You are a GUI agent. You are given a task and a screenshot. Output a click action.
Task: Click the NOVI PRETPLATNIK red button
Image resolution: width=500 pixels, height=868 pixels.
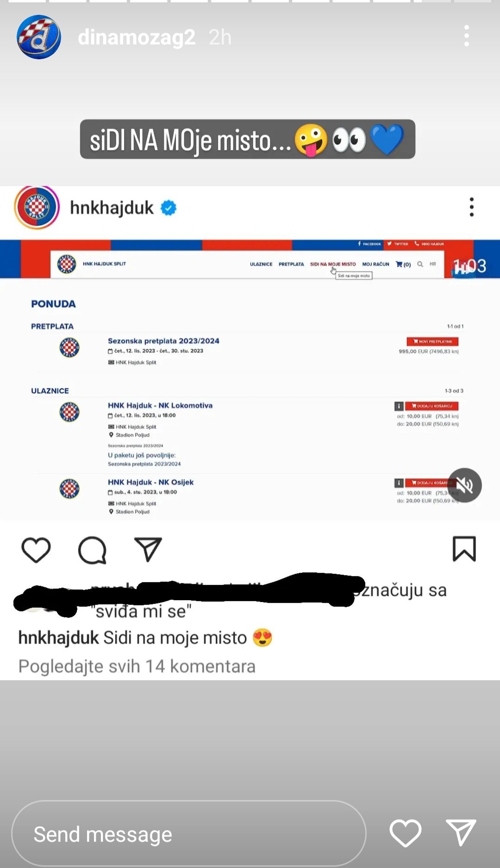(x=432, y=341)
